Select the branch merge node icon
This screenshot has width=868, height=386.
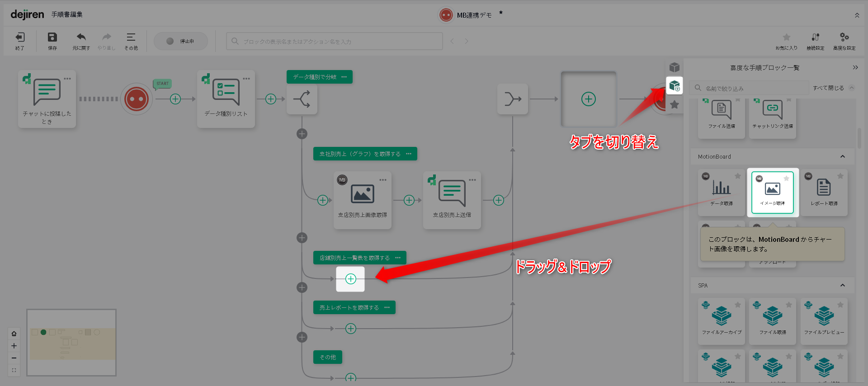(x=513, y=99)
